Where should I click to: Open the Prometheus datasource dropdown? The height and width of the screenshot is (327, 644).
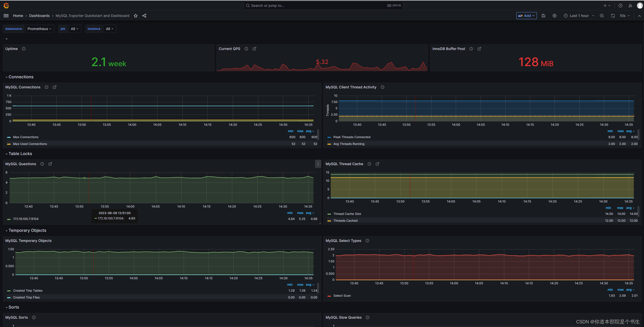(39, 29)
